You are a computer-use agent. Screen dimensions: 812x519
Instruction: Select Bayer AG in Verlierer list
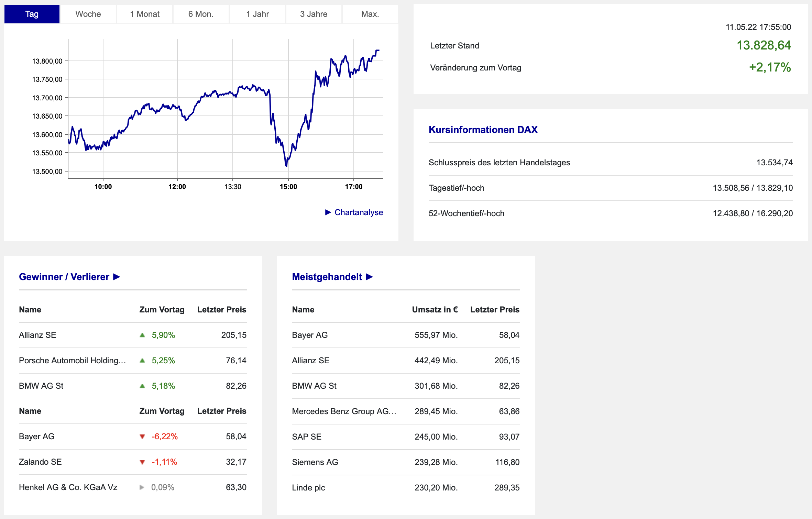pyautogui.click(x=37, y=437)
